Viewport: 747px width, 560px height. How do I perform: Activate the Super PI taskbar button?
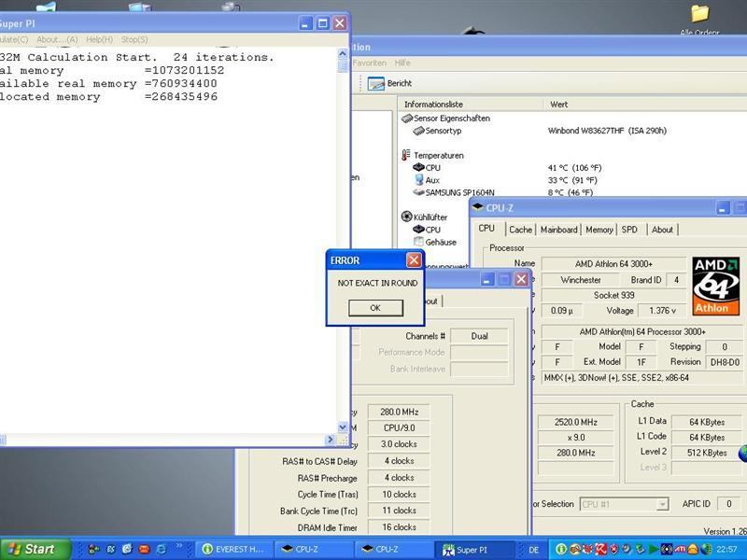475,550
